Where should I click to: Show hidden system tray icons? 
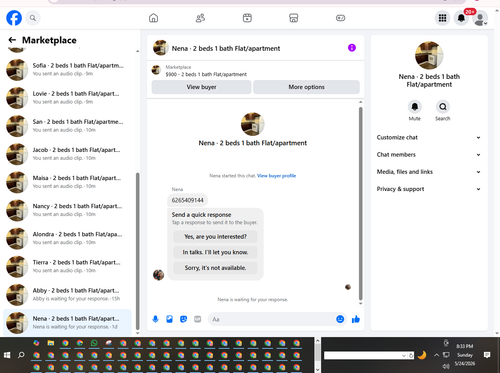click(436, 355)
